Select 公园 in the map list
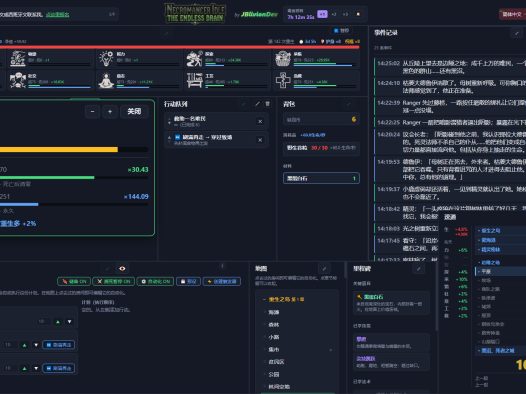Image resolution: width=526 pixels, height=394 pixels. click(274, 374)
